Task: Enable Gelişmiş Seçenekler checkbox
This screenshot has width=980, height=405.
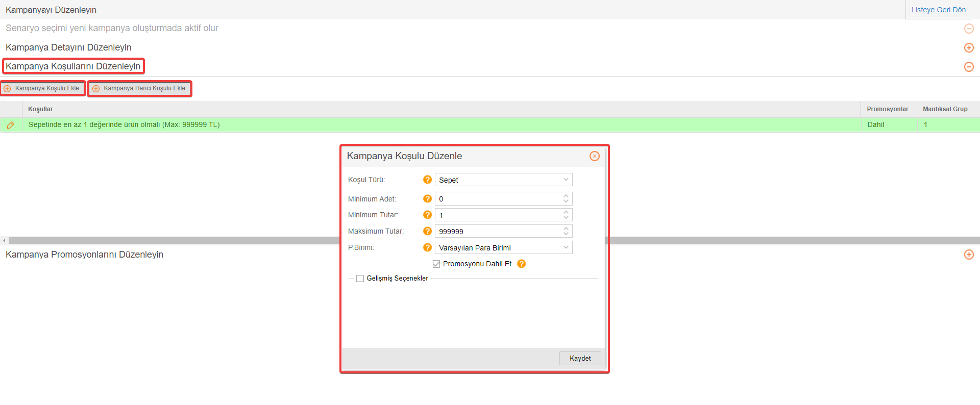Action: [x=360, y=279]
